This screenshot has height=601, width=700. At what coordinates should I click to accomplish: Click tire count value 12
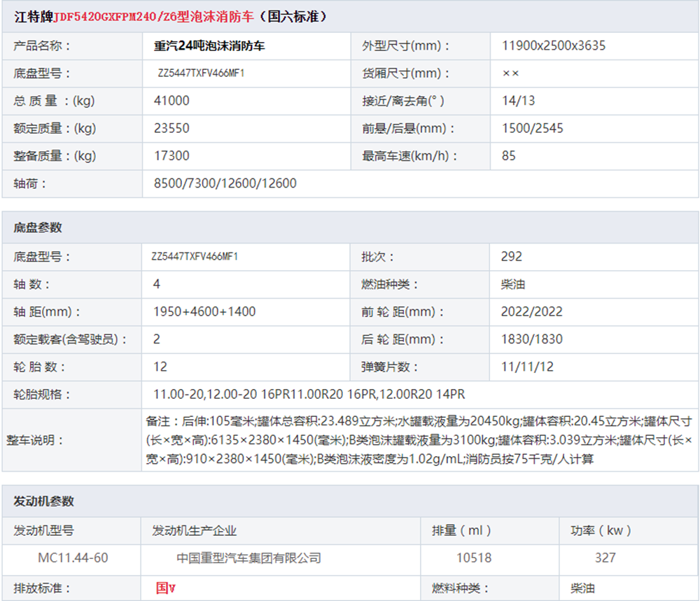coord(160,367)
